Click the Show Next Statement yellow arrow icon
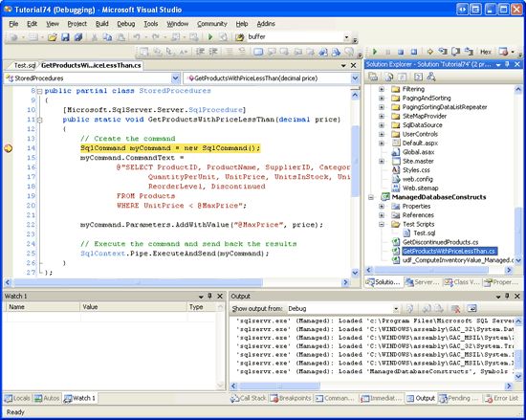 point(429,52)
